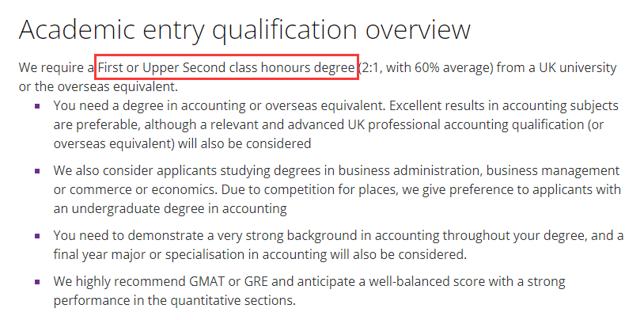Click the line 'or the overseas equivalent.'
Viewport: 644px width, 320px height.
tap(99, 86)
